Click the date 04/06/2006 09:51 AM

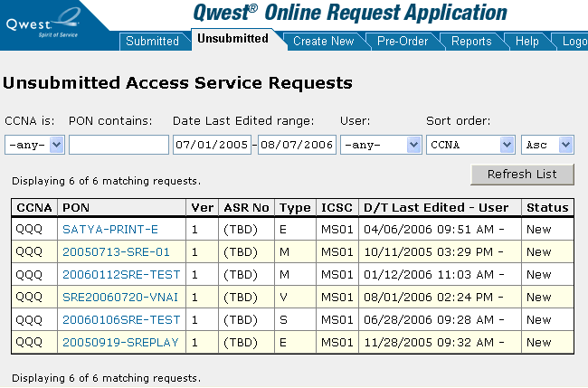click(x=429, y=230)
